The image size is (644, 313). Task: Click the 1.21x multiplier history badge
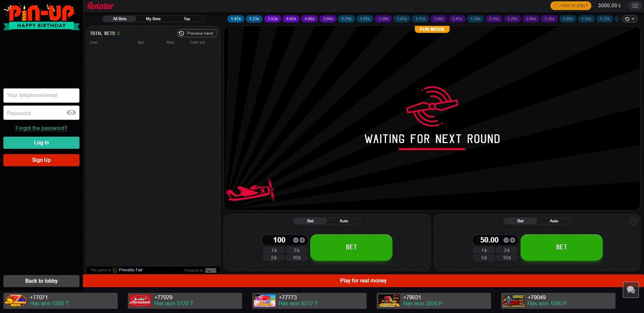(x=365, y=19)
